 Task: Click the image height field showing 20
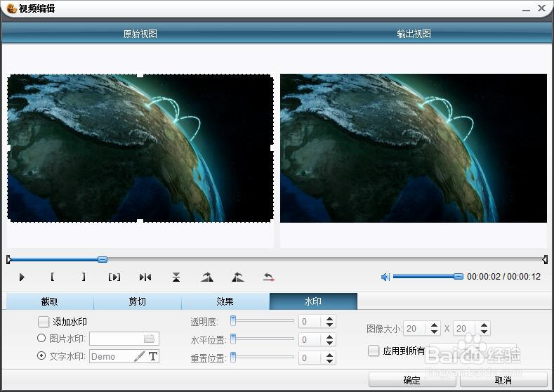coord(465,328)
